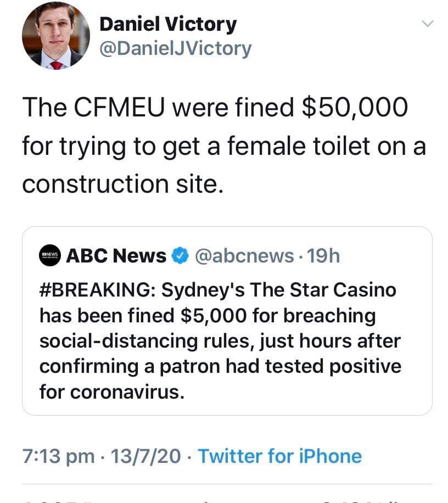Image resolution: width=448 pixels, height=503 pixels.
Task: Click "construction site." in the main tweet
Action: 124,184
